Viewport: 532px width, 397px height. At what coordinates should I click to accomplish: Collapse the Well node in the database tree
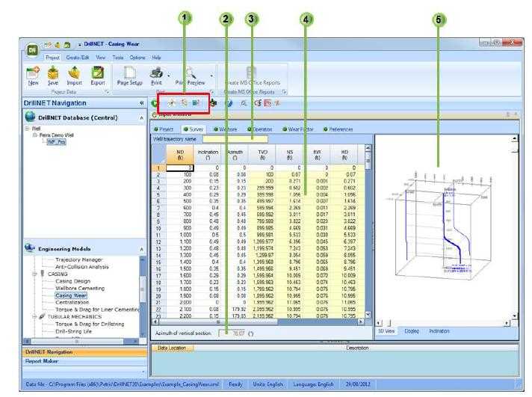27,129
